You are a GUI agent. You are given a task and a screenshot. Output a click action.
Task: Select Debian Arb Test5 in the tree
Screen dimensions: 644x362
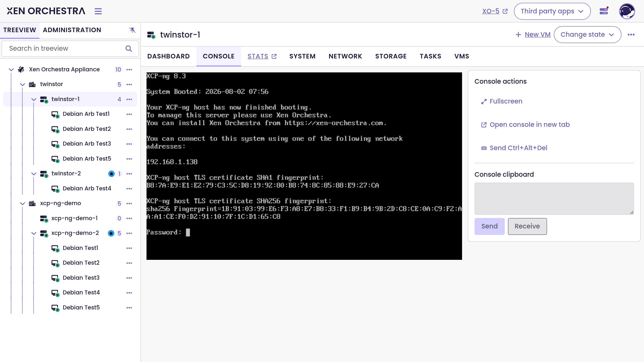pos(87,159)
